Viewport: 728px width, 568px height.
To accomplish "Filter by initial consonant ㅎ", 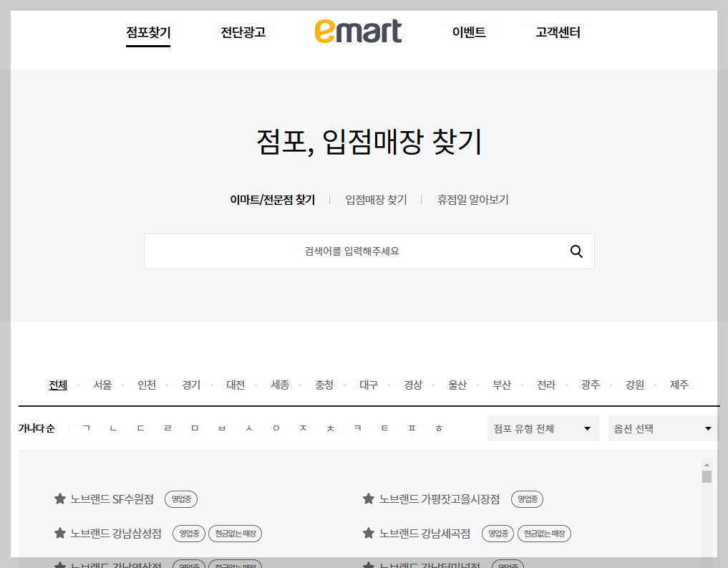I will coord(440,428).
